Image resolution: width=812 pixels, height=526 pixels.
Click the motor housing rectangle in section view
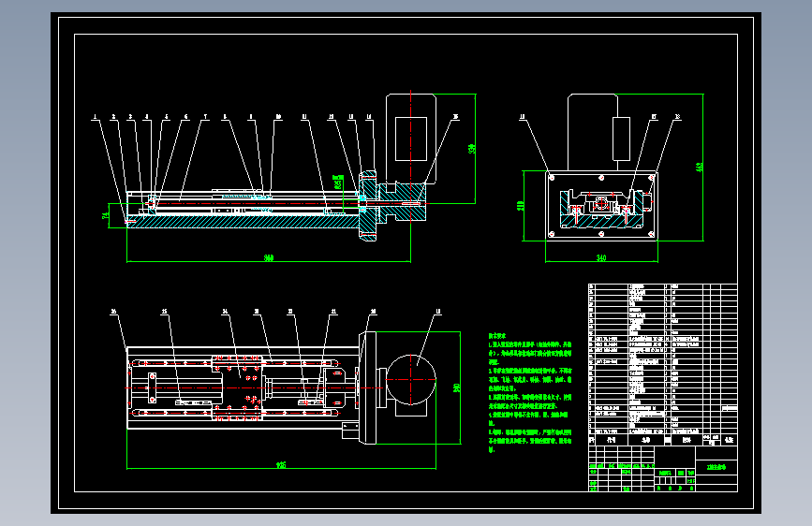tap(411, 139)
